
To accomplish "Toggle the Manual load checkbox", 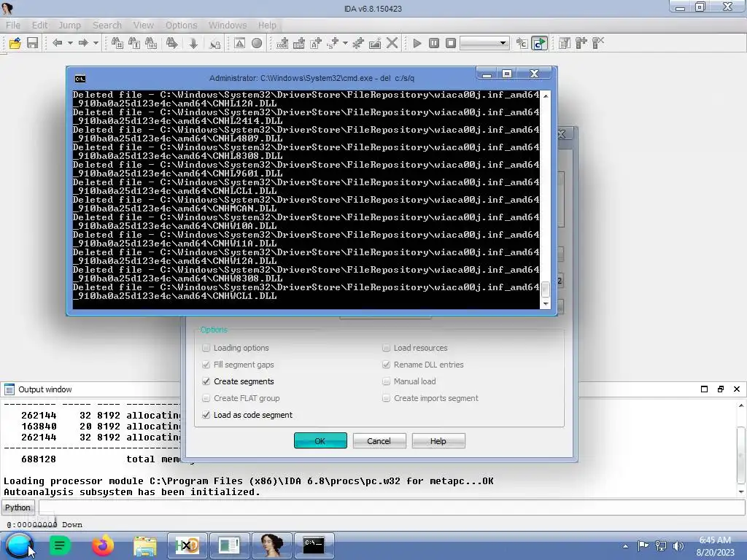I will 386,381.
